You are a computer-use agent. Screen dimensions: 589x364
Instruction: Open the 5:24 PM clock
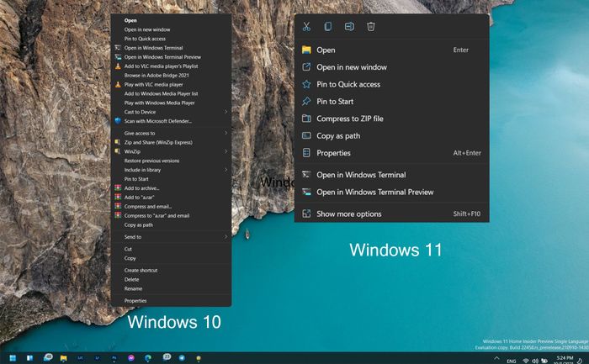[565, 360]
